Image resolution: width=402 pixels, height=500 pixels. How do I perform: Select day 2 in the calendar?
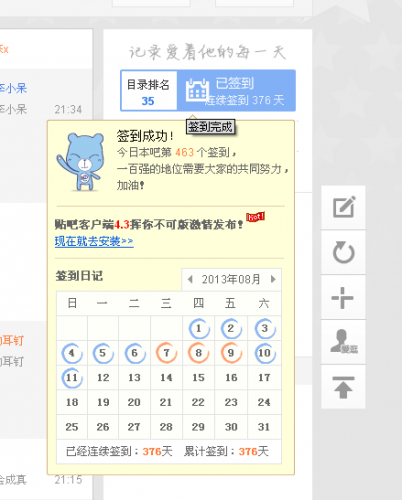tap(231, 328)
